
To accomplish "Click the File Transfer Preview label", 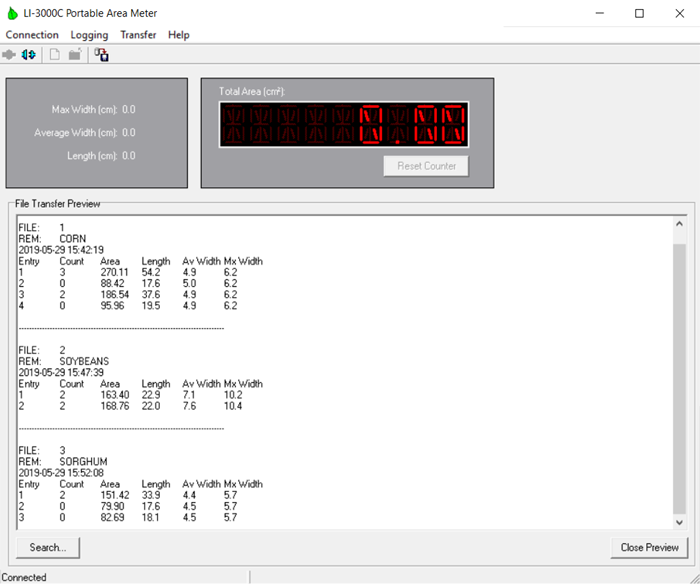I will [x=58, y=204].
